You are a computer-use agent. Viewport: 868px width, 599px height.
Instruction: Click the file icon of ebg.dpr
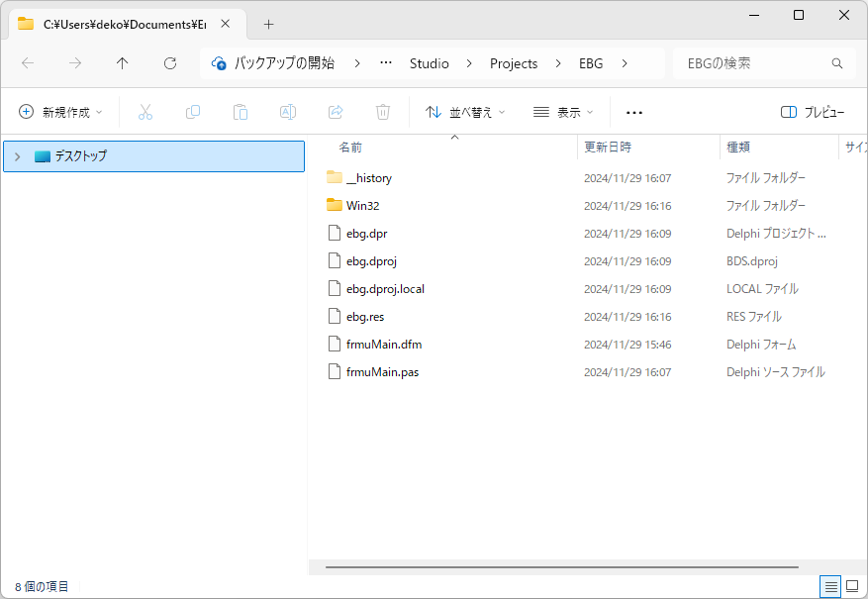click(334, 233)
